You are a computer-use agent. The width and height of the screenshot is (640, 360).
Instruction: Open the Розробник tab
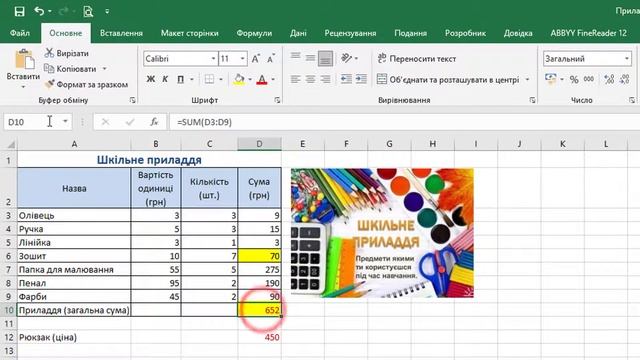point(465,33)
